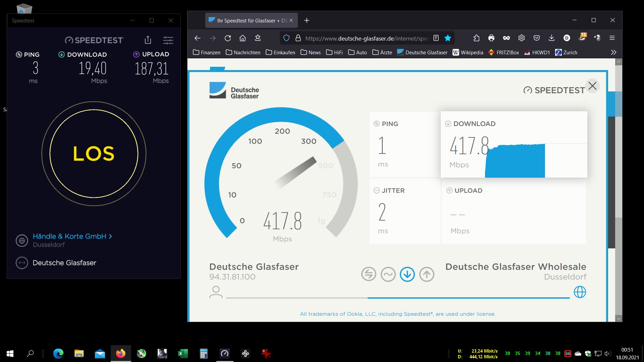Open Calculator from the taskbar
The width and height of the screenshot is (644, 362).
pyautogui.click(x=204, y=354)
